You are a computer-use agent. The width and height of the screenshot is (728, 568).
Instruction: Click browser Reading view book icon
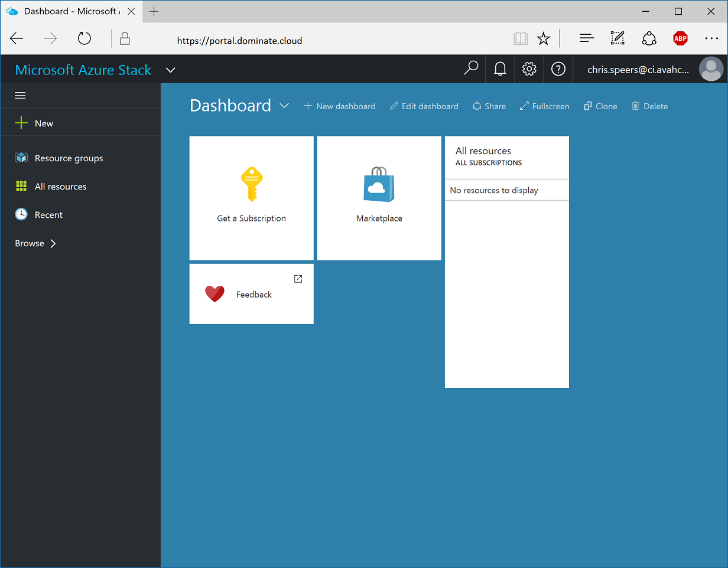520,39
